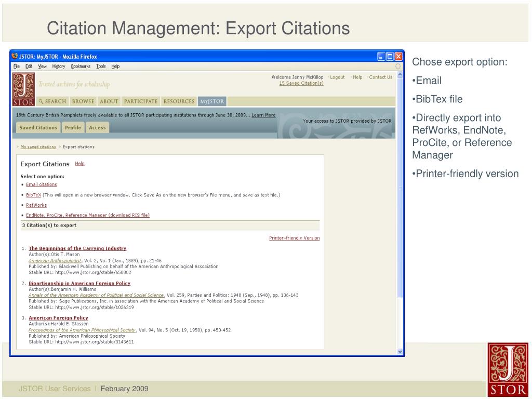
Task: Open the Edit menu
Action: click(29, 66)
